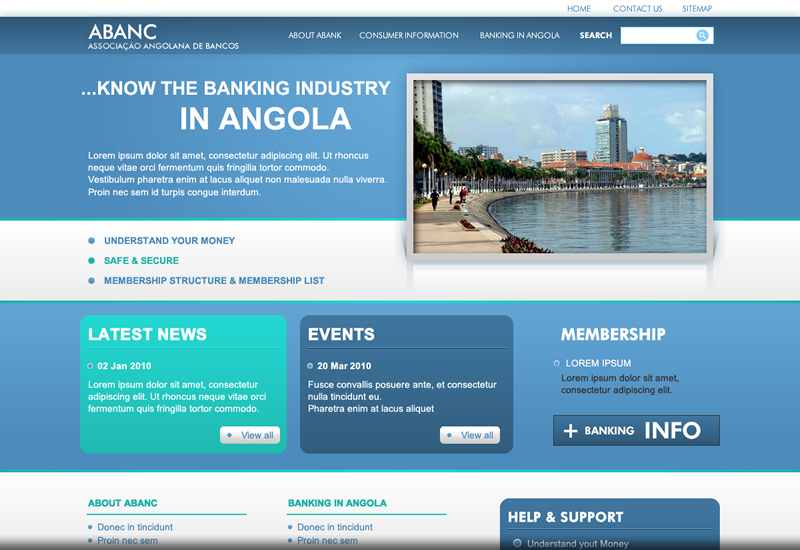Click MEMBERSHIP heading

pyautogui.click(x=613, y=334)
